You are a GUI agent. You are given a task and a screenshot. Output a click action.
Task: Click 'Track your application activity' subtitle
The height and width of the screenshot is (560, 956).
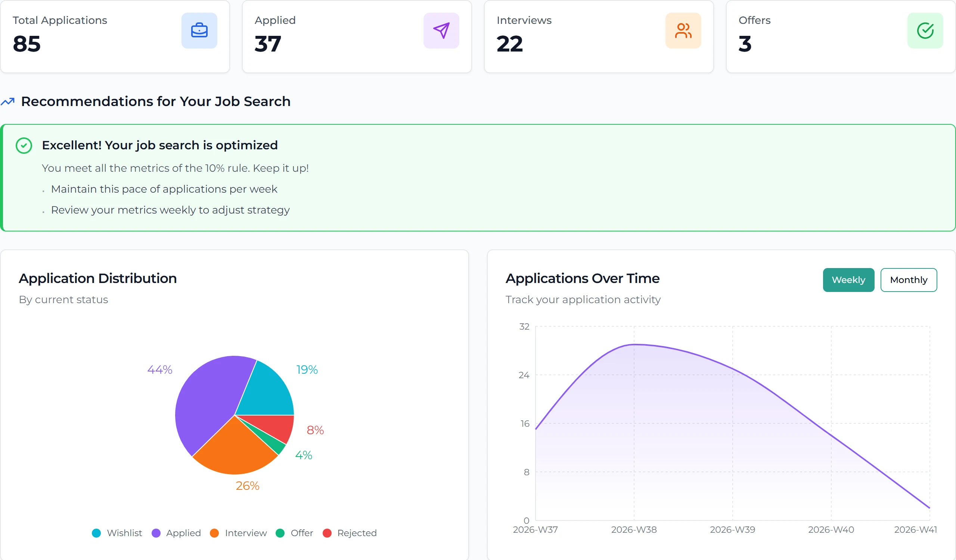tap(583, 299)
